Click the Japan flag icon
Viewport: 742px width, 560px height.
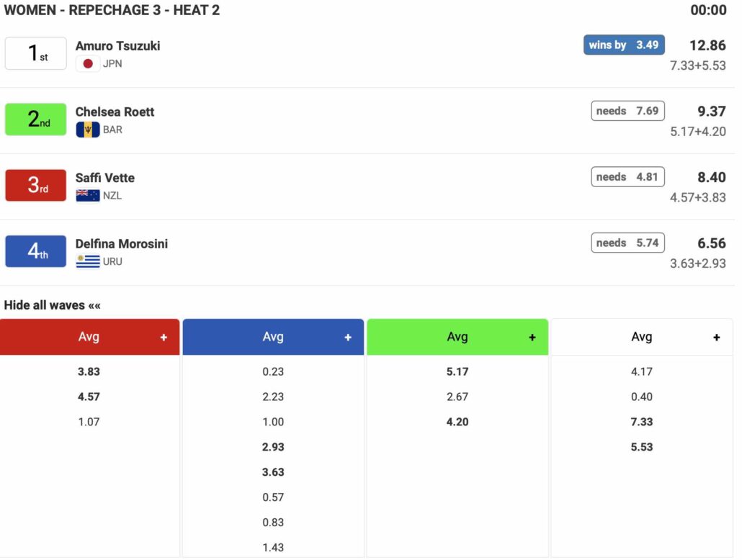tap(88, 64)
